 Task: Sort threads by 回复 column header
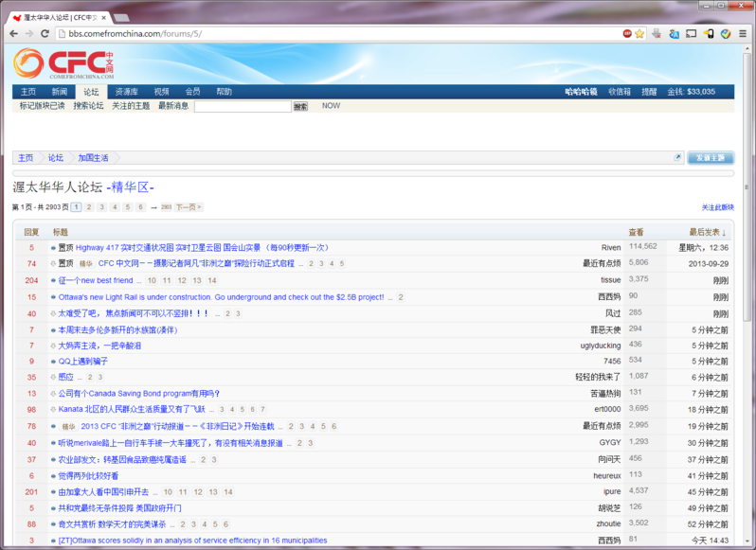click(31, 232)
